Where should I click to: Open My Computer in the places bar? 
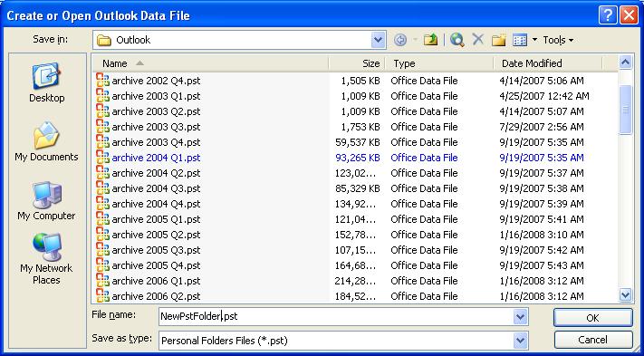[x=46, y=200]
